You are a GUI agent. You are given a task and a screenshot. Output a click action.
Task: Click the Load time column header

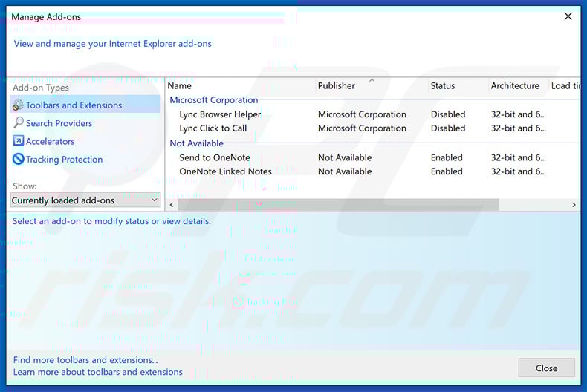(x=565, y=85)
